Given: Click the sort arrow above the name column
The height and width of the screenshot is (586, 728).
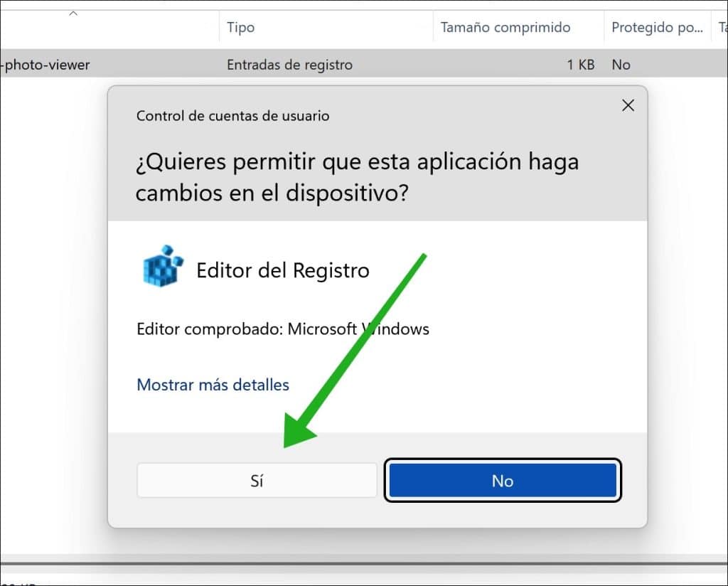Looking at the screenshot, I should tap(73, 14).
